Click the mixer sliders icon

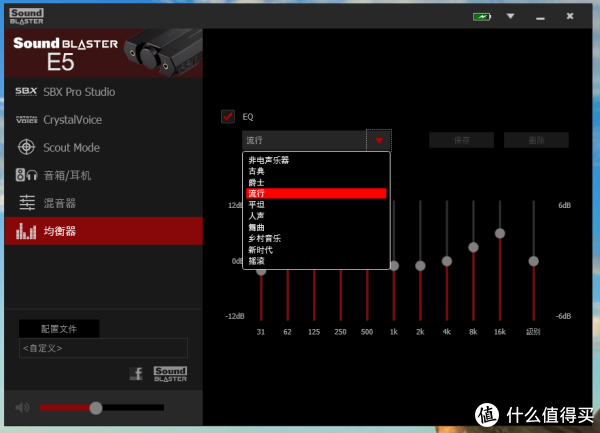pos(27,203)
